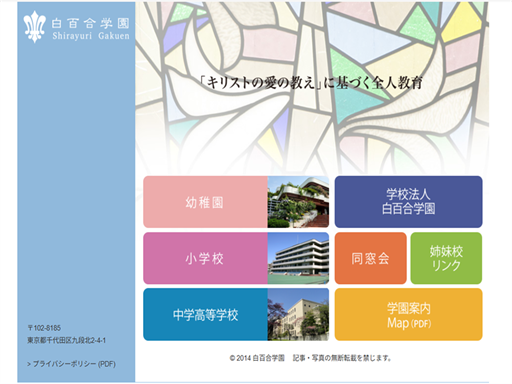Click the 〒102-8185 postal code text
Image resolution: width=512 pixels, height=384 pixels.
[44, 328]
